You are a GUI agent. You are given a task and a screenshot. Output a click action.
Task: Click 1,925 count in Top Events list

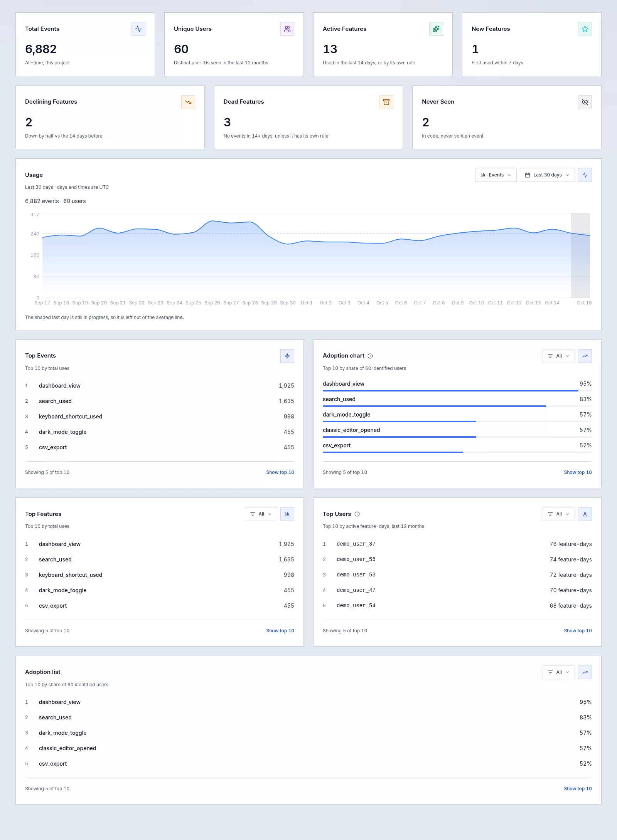pyautogui.click(x=287, y=386)
